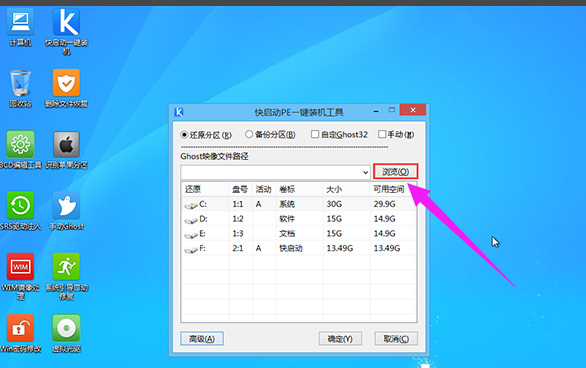Open the 高级(A) advanced options
586x368 pixels.
(x=202, y=338)
